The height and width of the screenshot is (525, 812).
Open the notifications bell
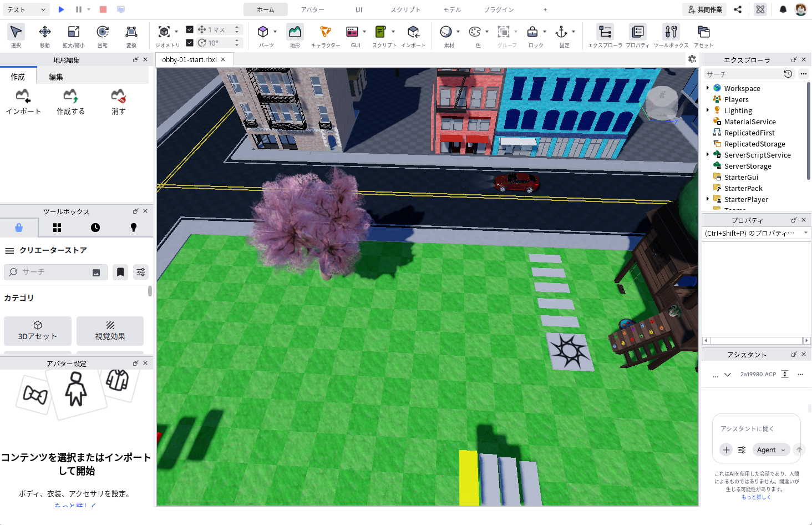783,9
